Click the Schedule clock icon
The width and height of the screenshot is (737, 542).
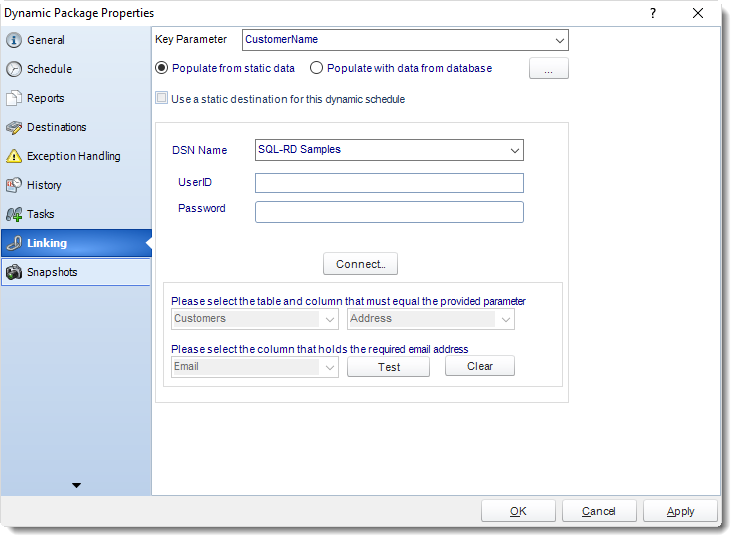14,69
